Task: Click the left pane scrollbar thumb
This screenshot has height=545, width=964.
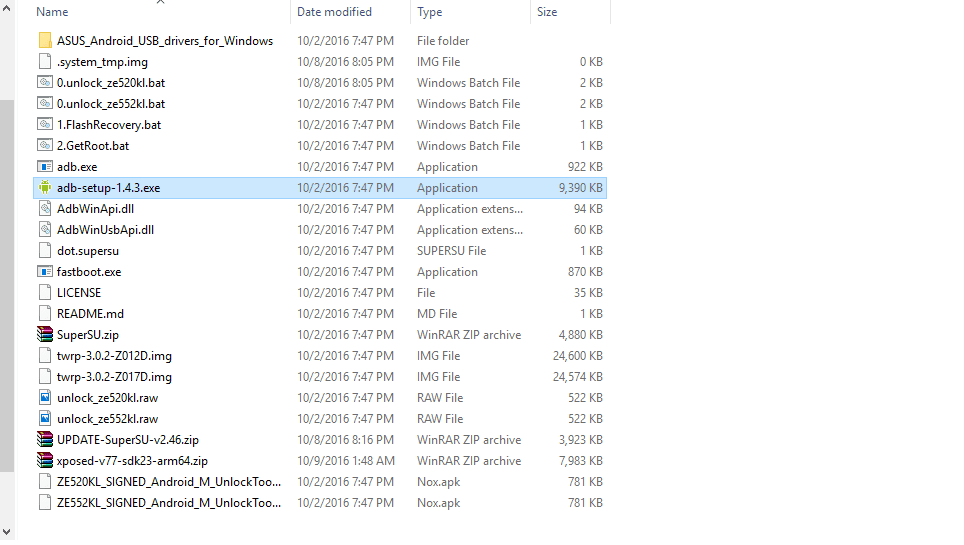Action: [x=7, y=286]
